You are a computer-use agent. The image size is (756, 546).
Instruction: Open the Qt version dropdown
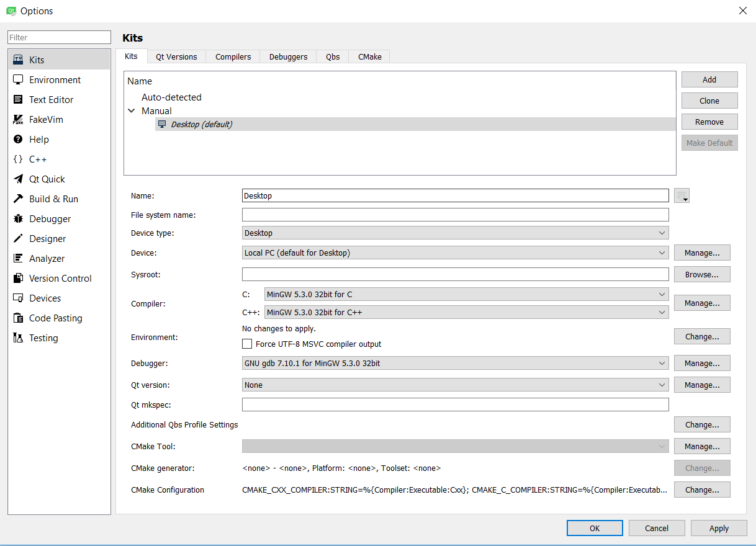tap(456, 385)
